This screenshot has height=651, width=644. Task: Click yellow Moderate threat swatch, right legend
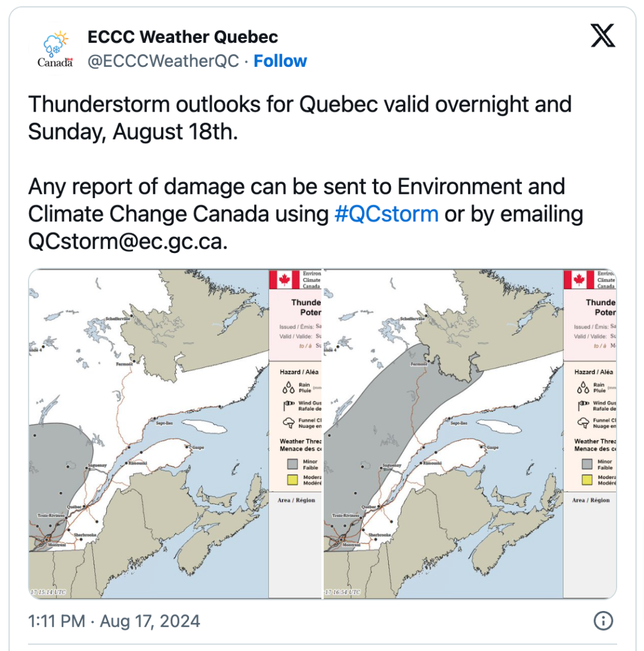click(587, 480)
